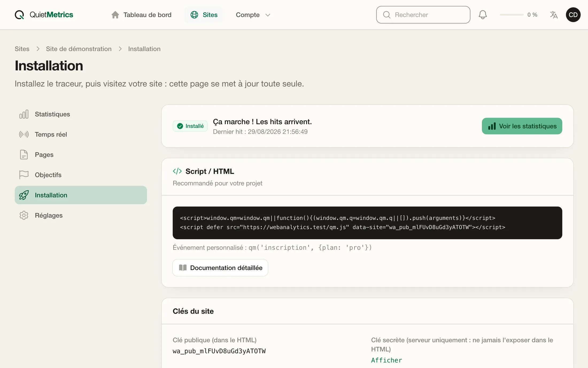Click the 0 % usage progress bar
This screenshot has width=588, height=368.
point(512,15)
